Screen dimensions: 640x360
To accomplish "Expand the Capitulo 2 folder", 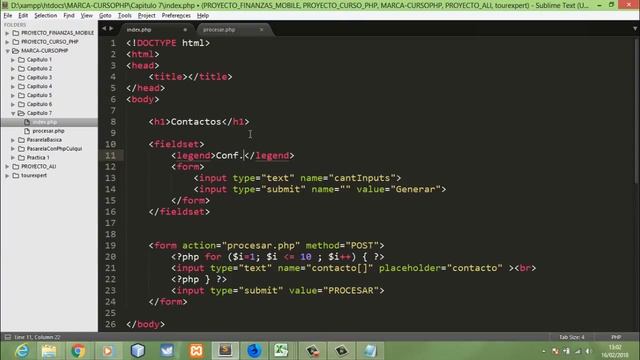I will pyautogui.click(x=13, y=69).
